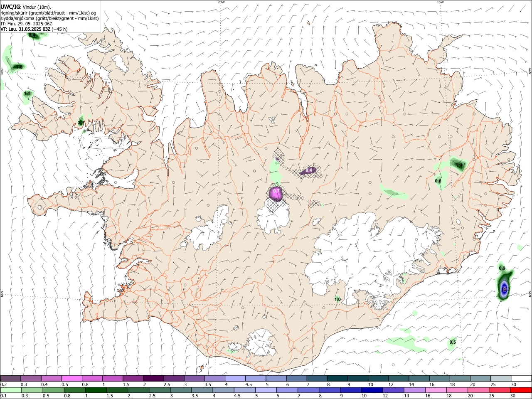This screenshot has width=532, height=399.
Task: Click the 'VT: Lau. 31.05.2025 03Z (+45 h)' line
Action: point(34,29)
